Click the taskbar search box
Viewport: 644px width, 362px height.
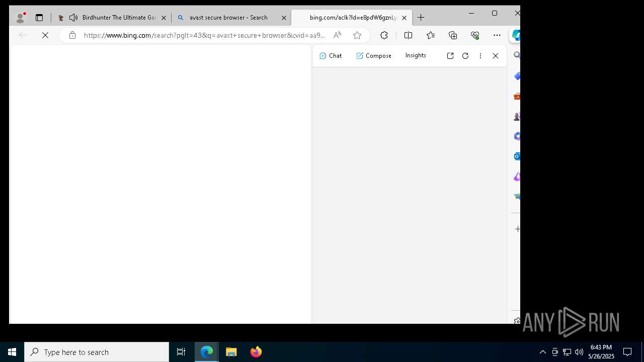coord(97,352)
